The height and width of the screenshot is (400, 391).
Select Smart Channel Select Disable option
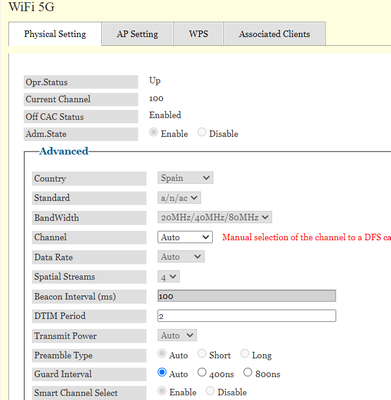pyautogui.click(x=210, y=391)
